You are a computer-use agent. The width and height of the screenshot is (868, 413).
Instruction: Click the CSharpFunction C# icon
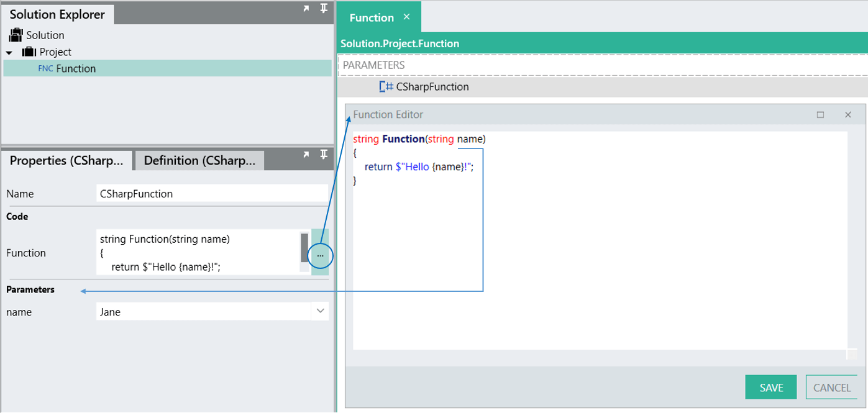[x=386, y=87]
